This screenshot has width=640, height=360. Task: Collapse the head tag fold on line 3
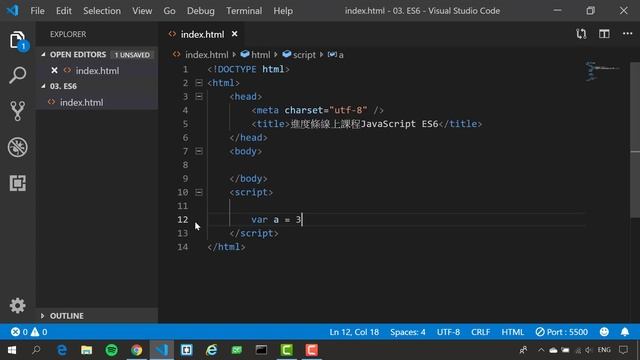199,96
